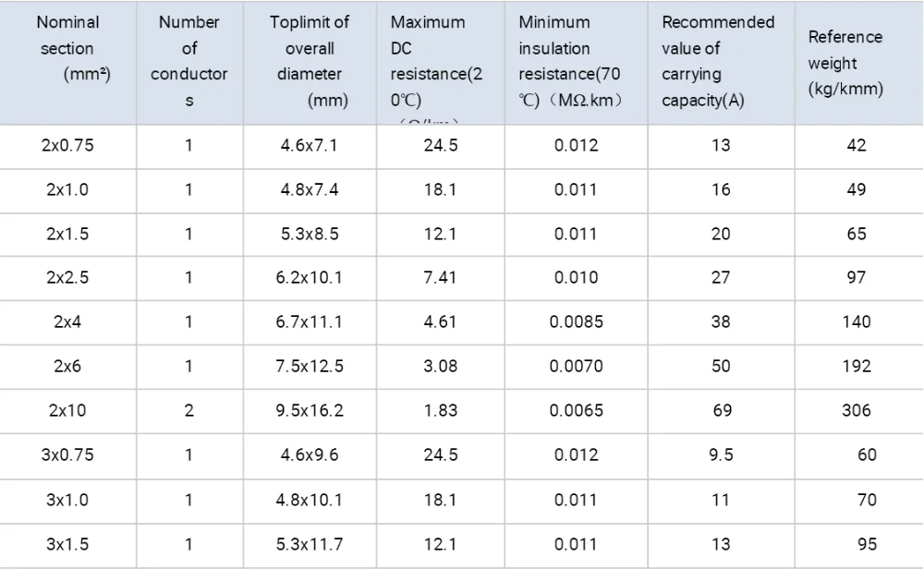Click the "Toplimit of overall diameter" header
Viewport: 924px width, 569px height.
(x=310, y=62)
